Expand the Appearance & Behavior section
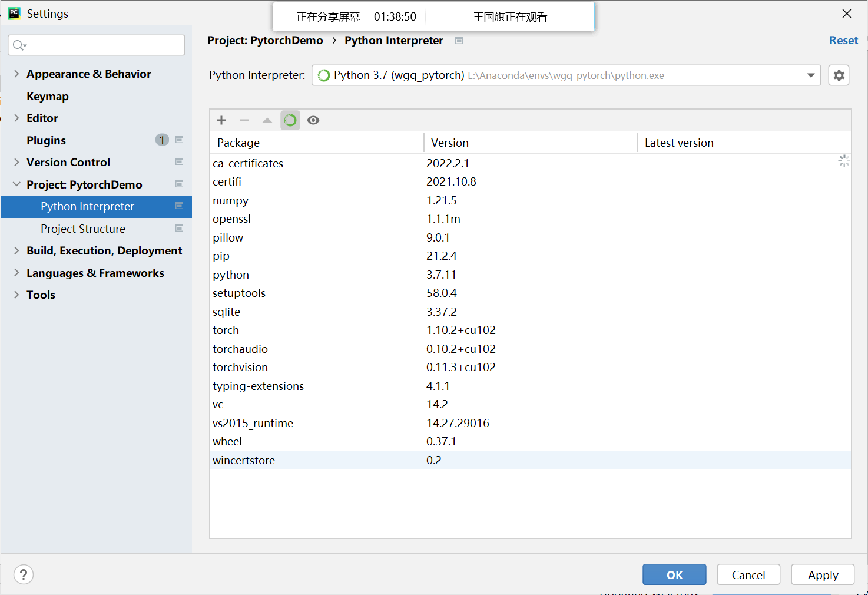The image size is (868, 595). pos(16,74)
